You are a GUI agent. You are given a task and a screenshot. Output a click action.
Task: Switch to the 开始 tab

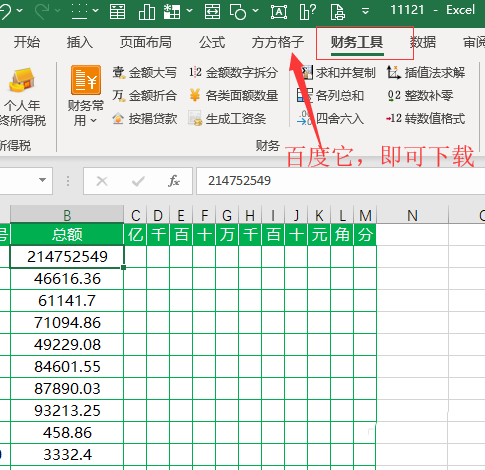click(27, 43)
